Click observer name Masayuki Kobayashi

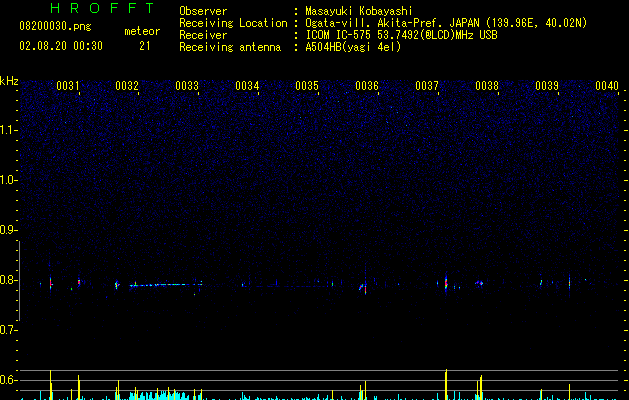(x=359, y=11)
